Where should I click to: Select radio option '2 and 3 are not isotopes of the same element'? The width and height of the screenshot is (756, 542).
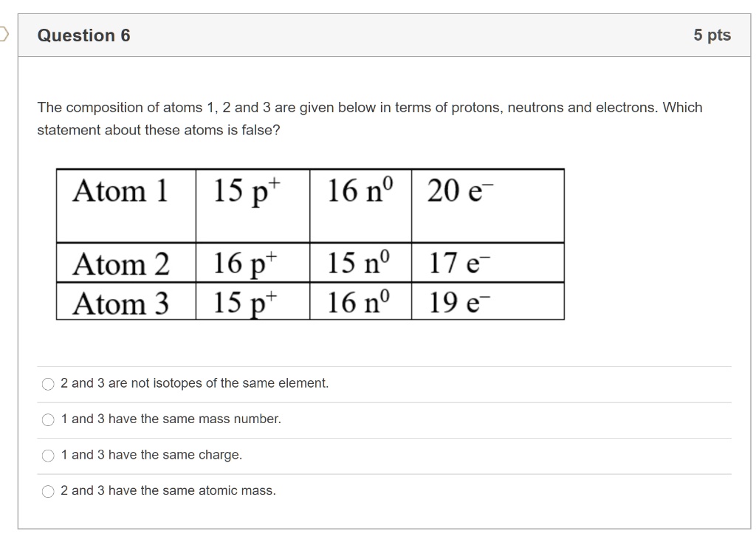pyautogui.click(x=49, y=383)
